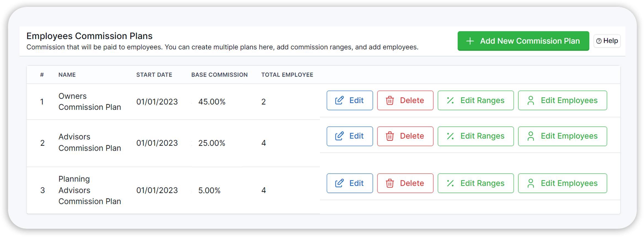Screen dimensions: 644x237
Task: Click the plus icon in Add New Commission Plan
Action: coord(470,41)
